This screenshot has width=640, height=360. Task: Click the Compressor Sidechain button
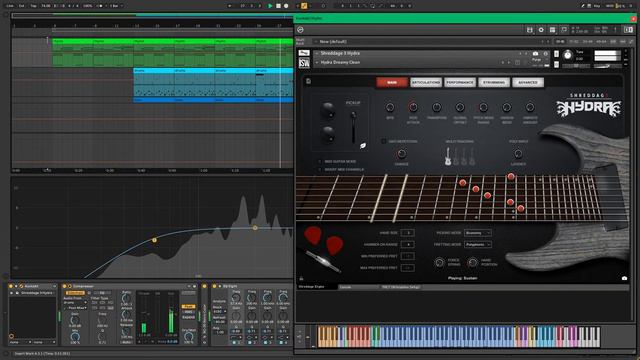(75, 293)
